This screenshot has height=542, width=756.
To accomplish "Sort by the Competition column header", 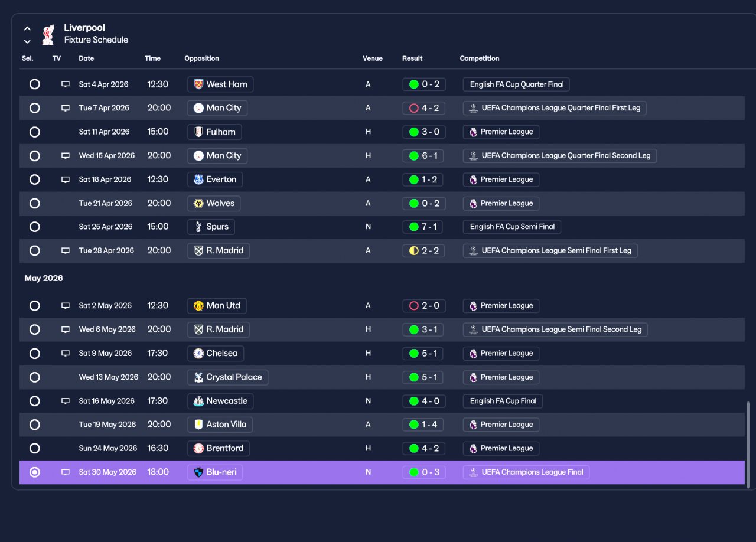I will [x=480, y=58].
